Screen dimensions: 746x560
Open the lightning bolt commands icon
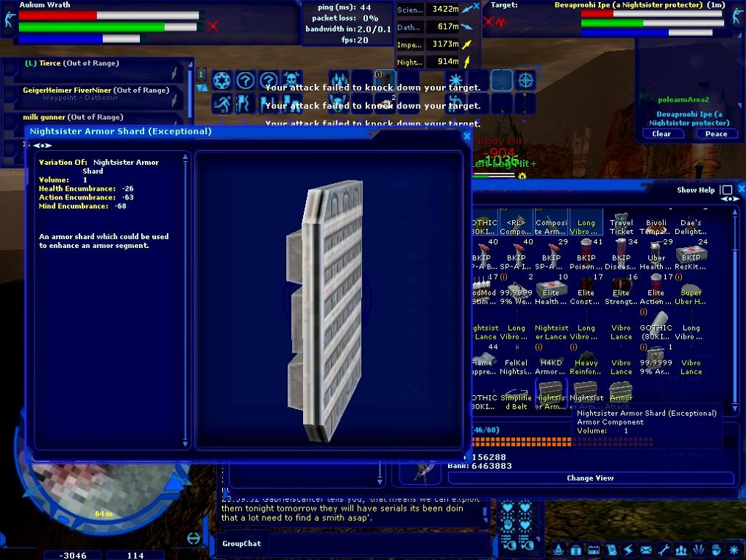click(628, 550)
